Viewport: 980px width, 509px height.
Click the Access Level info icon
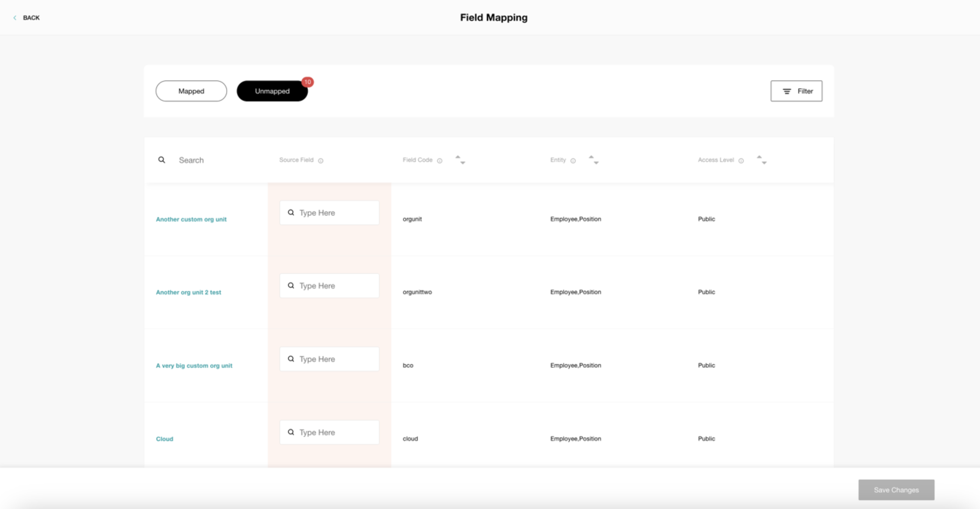[x=741, y=160]
